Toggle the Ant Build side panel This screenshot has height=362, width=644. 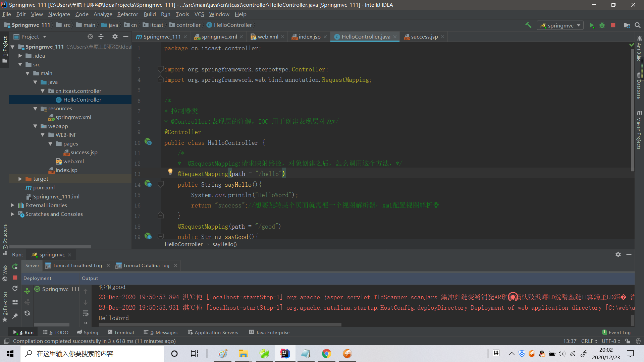pos(639,49)
